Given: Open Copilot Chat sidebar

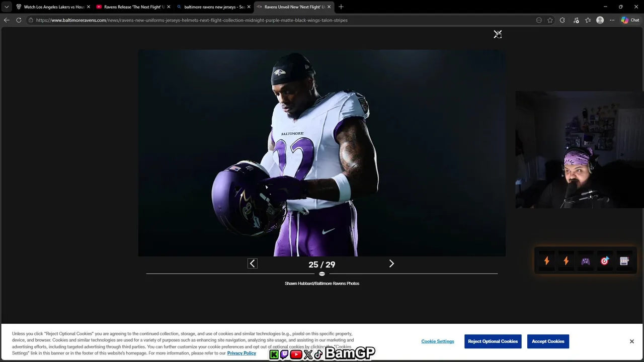Looking at the screenshot, I should [x=630, y=20].
